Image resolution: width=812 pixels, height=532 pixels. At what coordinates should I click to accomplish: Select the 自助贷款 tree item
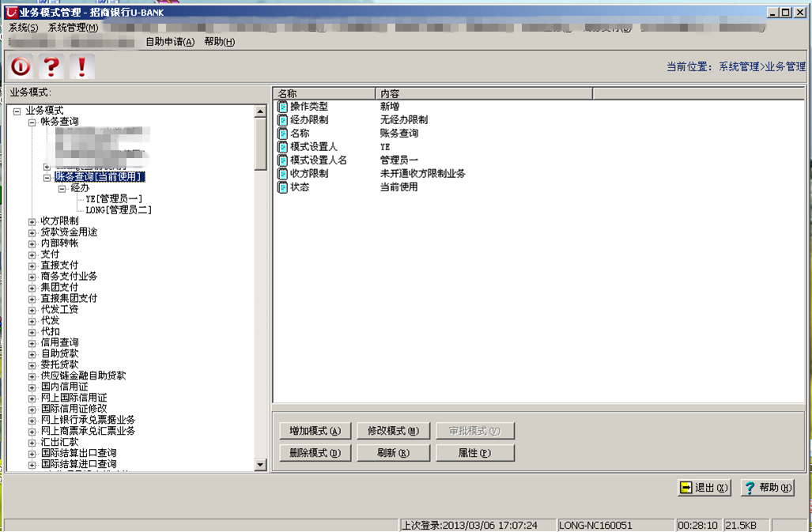pos(59,354)
